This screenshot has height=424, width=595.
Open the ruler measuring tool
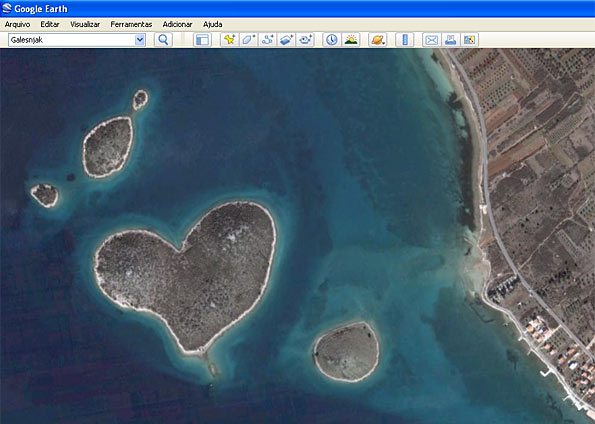pos(405,39)
